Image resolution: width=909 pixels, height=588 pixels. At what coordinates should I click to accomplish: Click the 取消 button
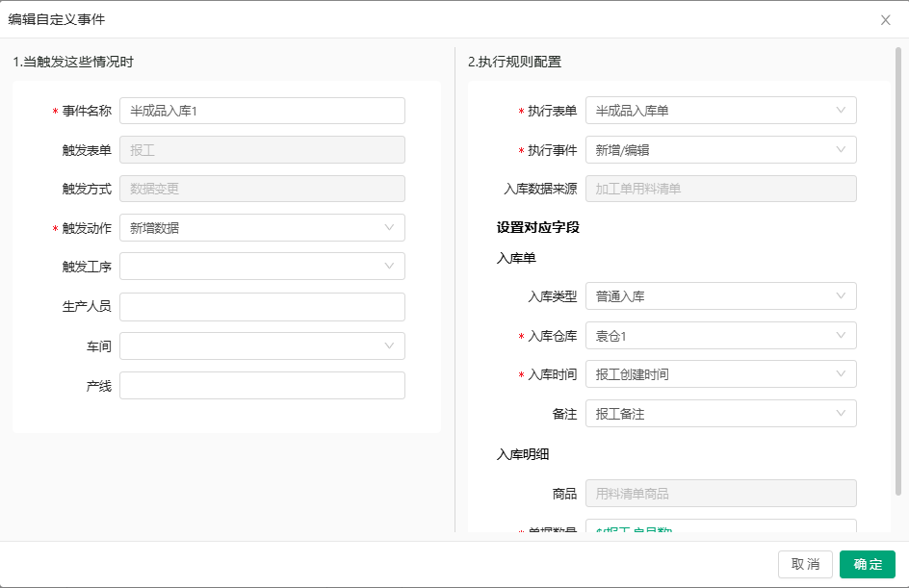805,564
